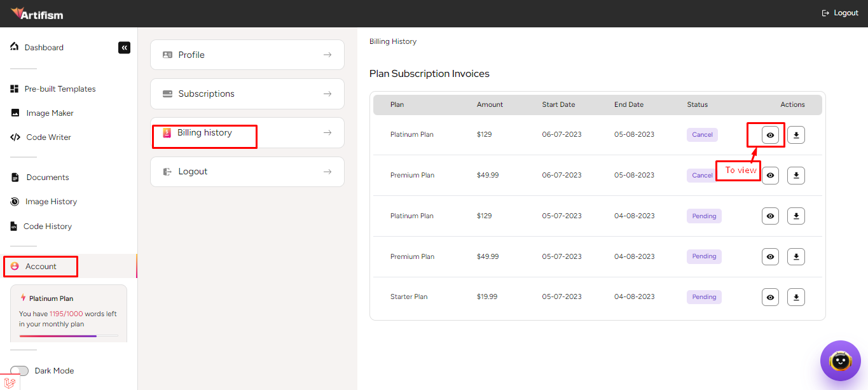
Task: Download the Starter Plan invoice
Action: click(x=796, y=297)
